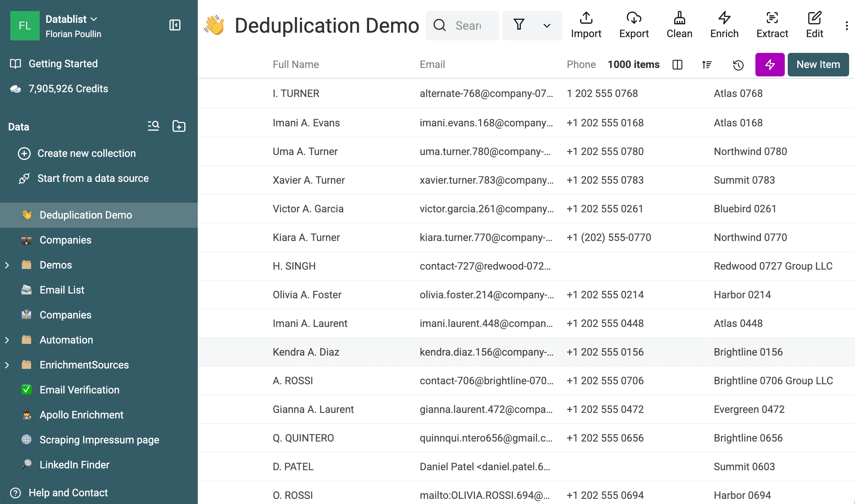Toggle the column layout icon
Viewport: 855px width, 504px height.
[x=677, y=65]
